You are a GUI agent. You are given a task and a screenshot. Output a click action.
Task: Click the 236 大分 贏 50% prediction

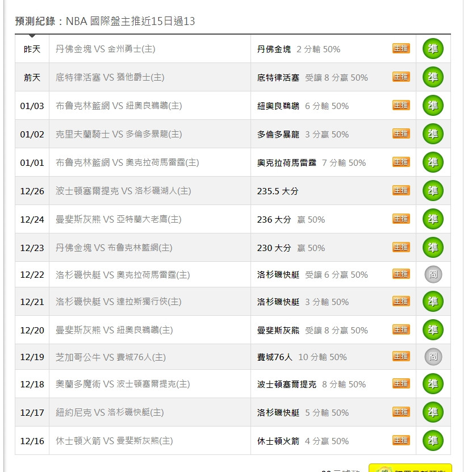tap(291, 219)
